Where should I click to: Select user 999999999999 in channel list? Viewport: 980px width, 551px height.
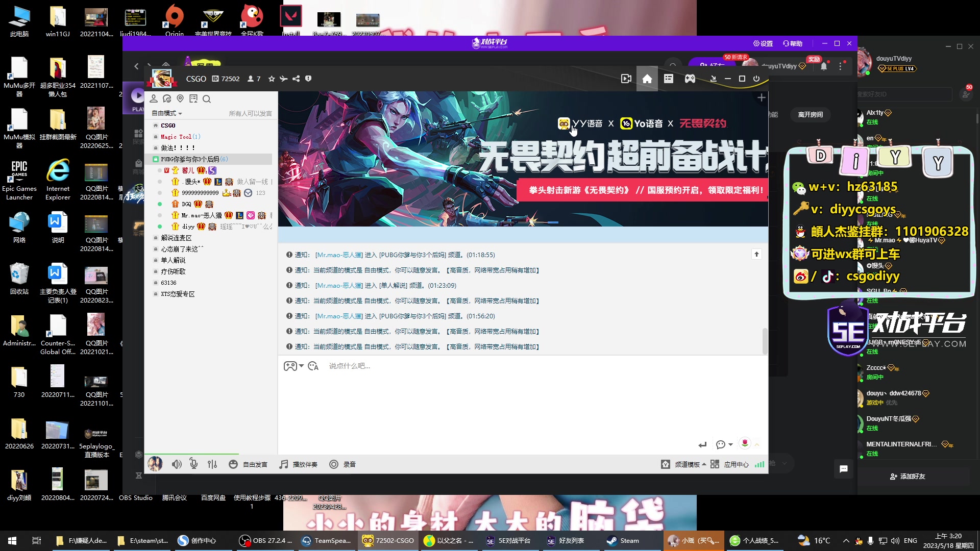(x=200, y=193)
